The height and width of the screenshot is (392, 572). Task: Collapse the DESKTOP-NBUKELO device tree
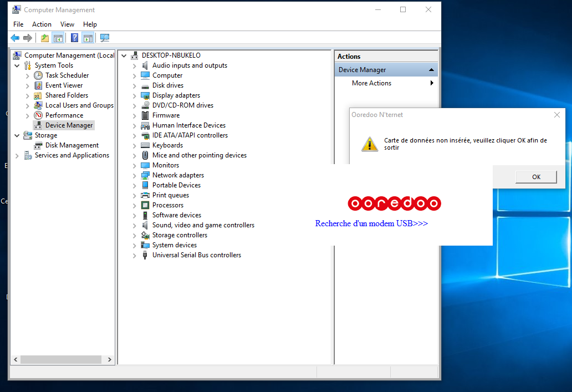(x=124, y=55)
